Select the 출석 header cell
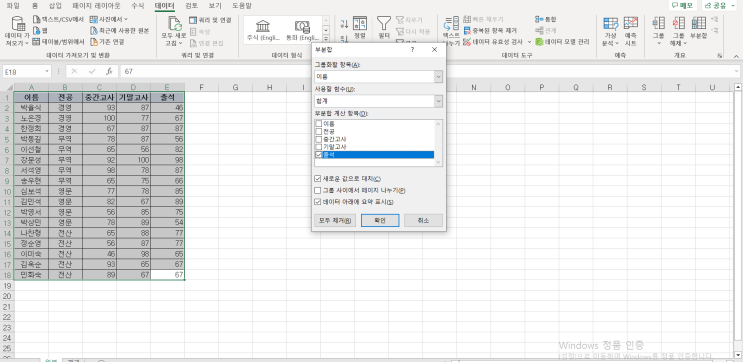The image size is (743, 362). [x=167, y=97]
